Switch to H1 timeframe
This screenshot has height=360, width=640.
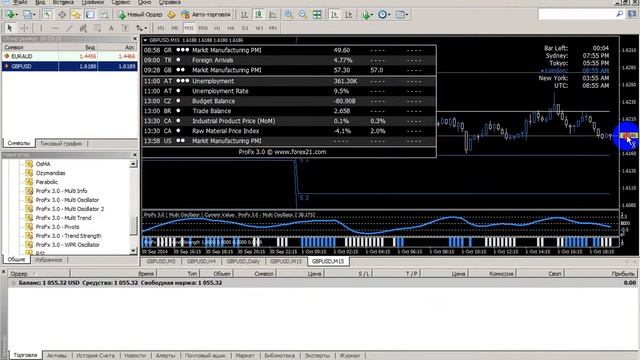click(x=217, y=28)
